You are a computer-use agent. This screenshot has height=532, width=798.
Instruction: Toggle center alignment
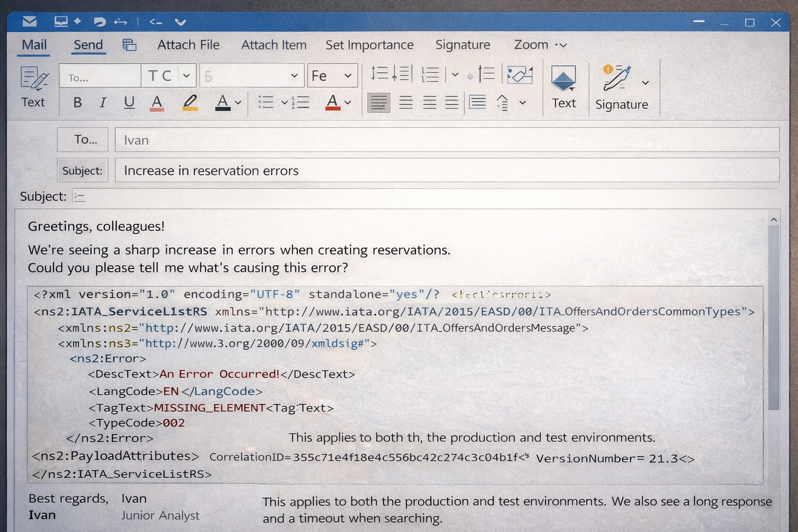[406, 102]
